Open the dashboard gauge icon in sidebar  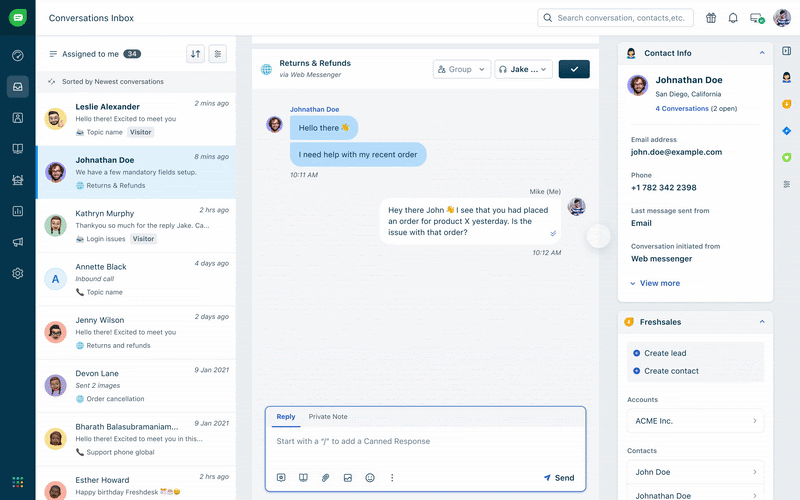click(x=17, y=55)
